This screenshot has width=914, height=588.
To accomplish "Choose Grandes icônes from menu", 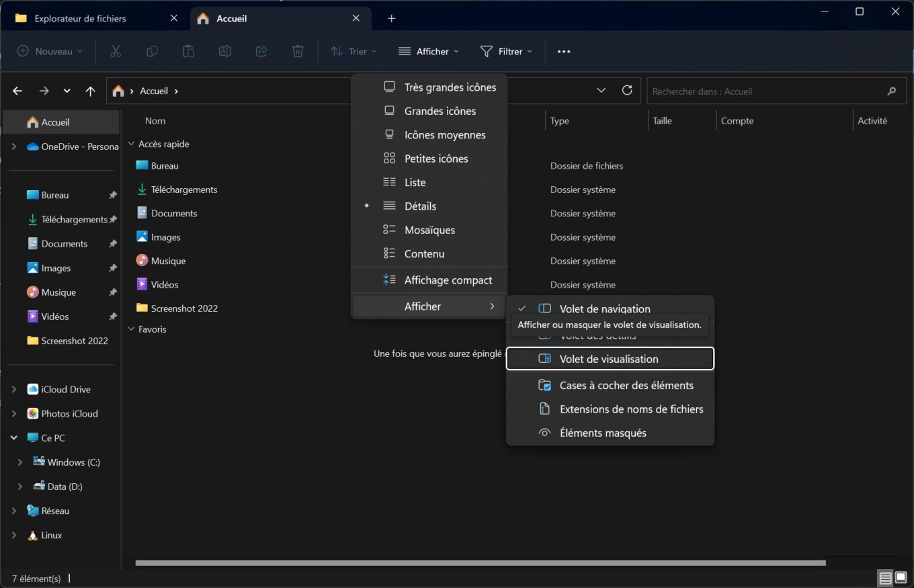I will coord(429,111).
